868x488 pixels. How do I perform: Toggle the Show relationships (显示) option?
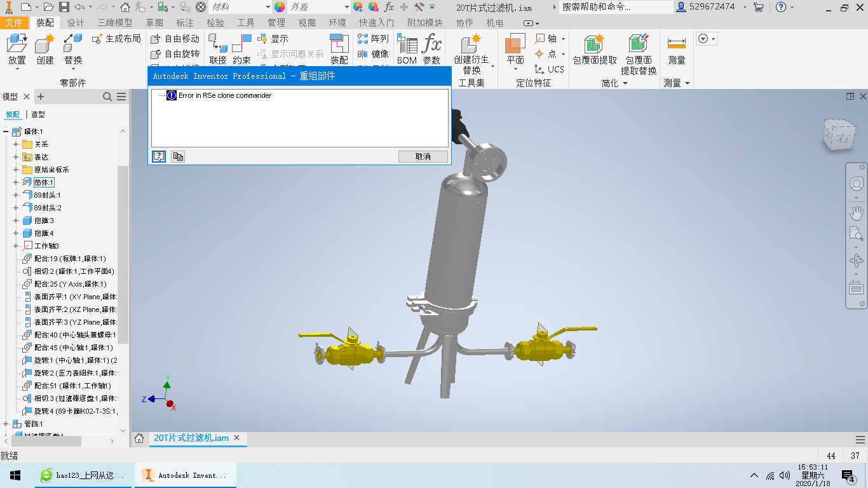coord(273,39)
